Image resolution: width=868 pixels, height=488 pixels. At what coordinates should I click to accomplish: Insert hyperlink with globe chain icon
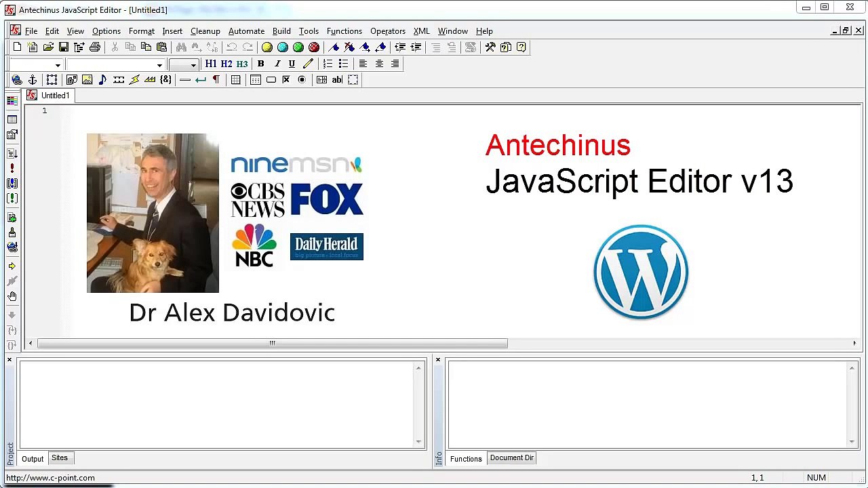[17, 80]
